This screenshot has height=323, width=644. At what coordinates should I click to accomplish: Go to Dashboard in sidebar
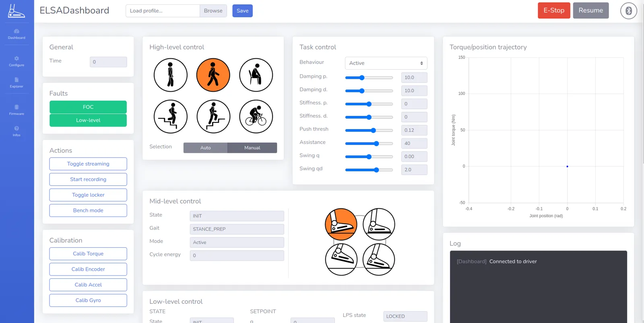click(x=17, y=34)
